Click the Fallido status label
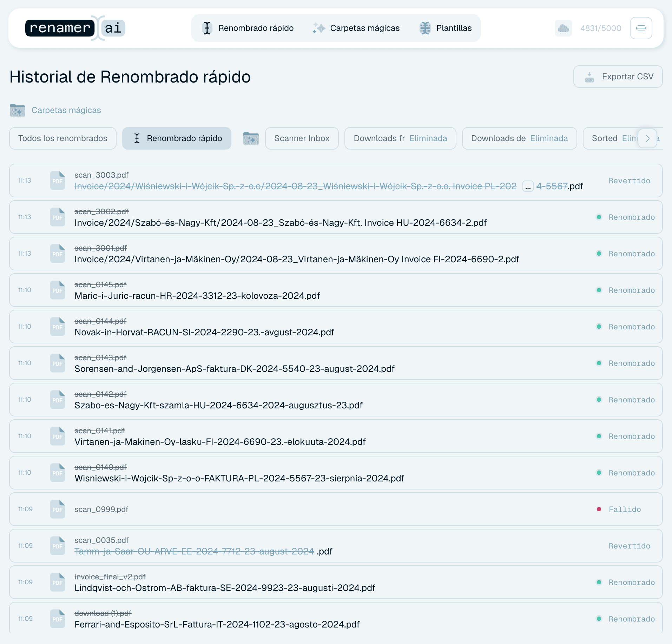This screenshot has height=644, width=672. coord(625,509)
